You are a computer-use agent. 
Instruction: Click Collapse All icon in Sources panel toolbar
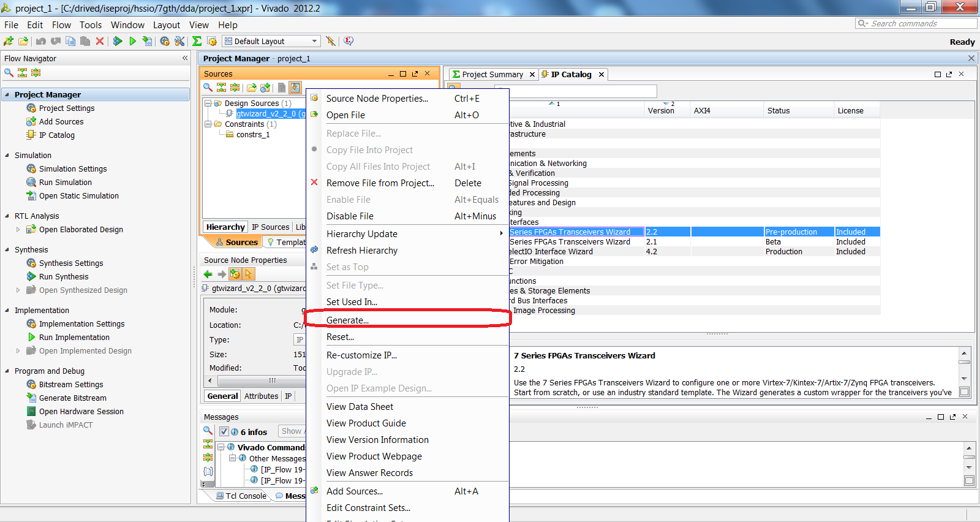tap(221, 88)
